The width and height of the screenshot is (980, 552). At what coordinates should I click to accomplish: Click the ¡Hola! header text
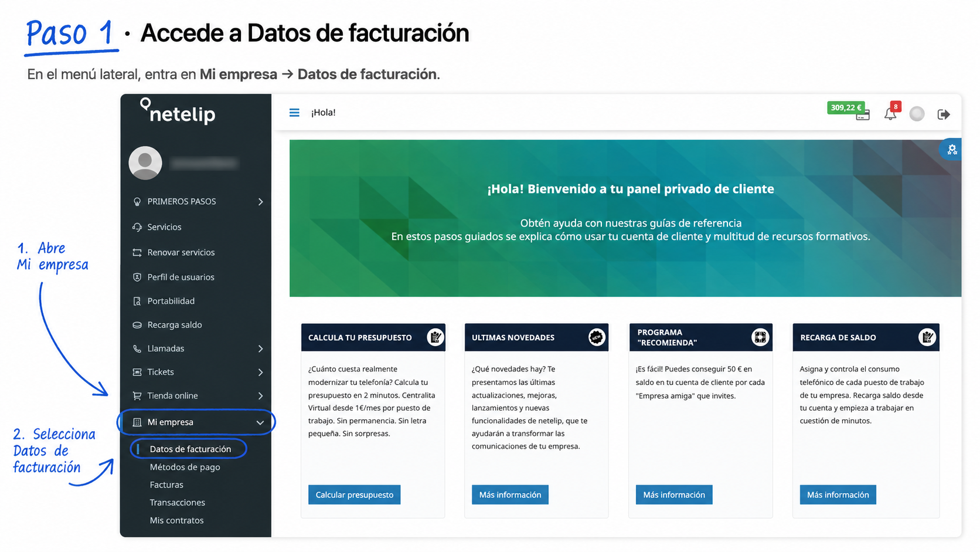click(x=323, y=113)
